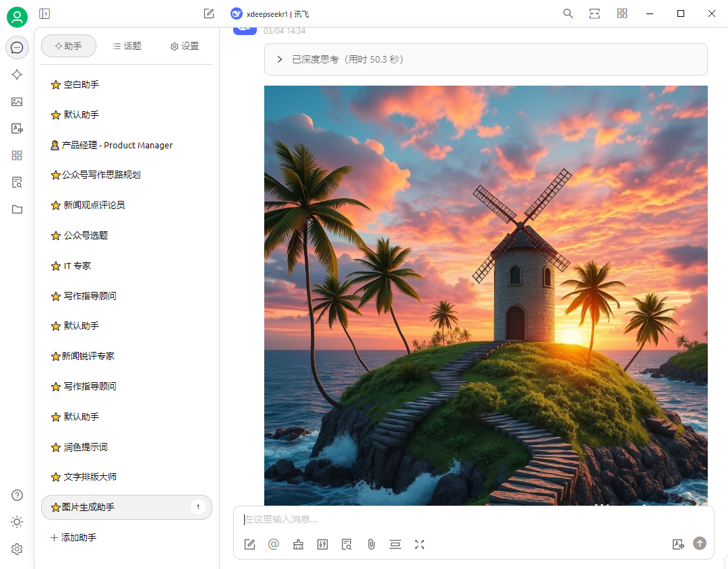Toggle the sun theme switch icon
This screenshot has width=728, height=569.
[17, 522]
